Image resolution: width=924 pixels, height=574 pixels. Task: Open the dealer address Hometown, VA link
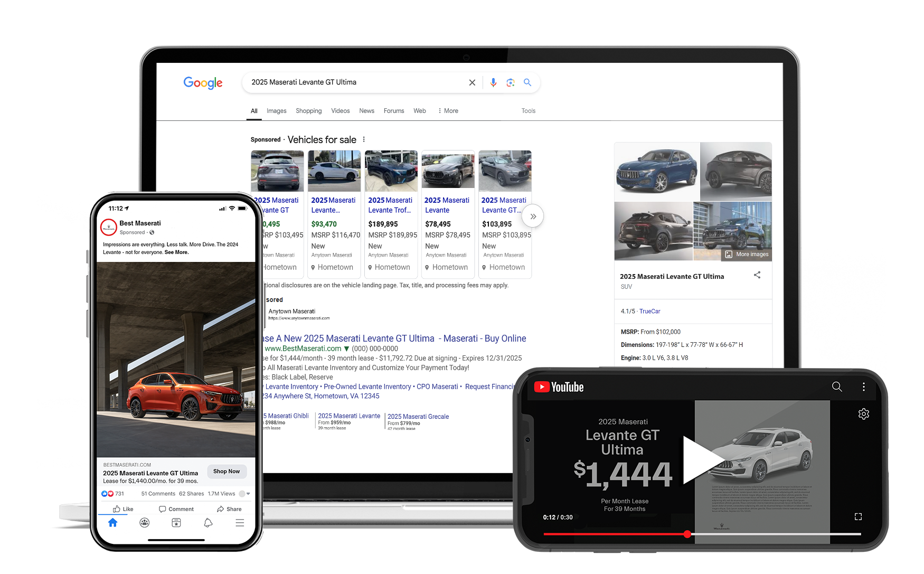tap(321, 396)
